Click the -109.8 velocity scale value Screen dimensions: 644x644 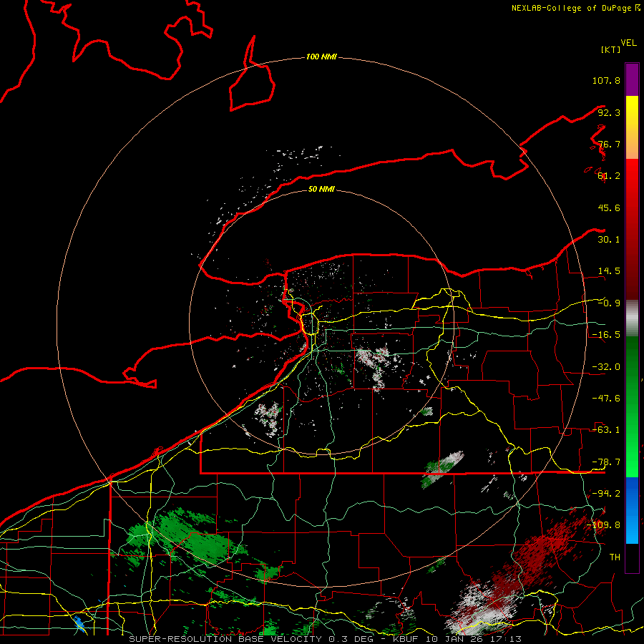point(604,525)
